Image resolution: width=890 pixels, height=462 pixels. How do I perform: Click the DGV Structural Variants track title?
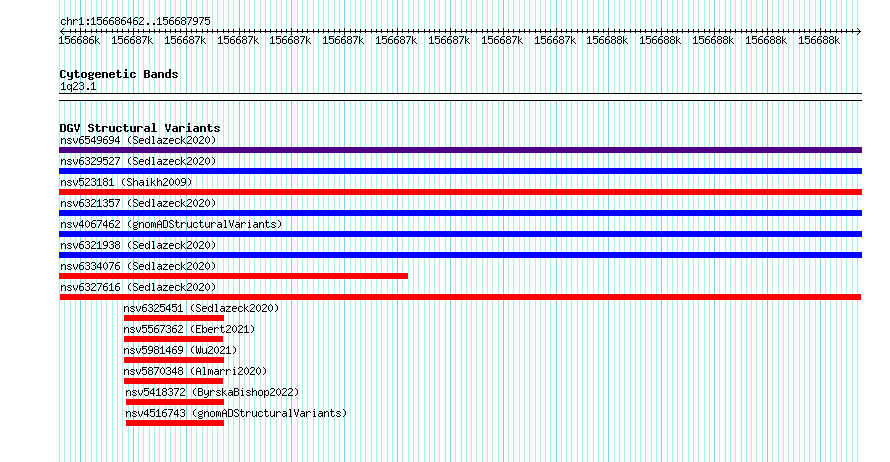140,128
